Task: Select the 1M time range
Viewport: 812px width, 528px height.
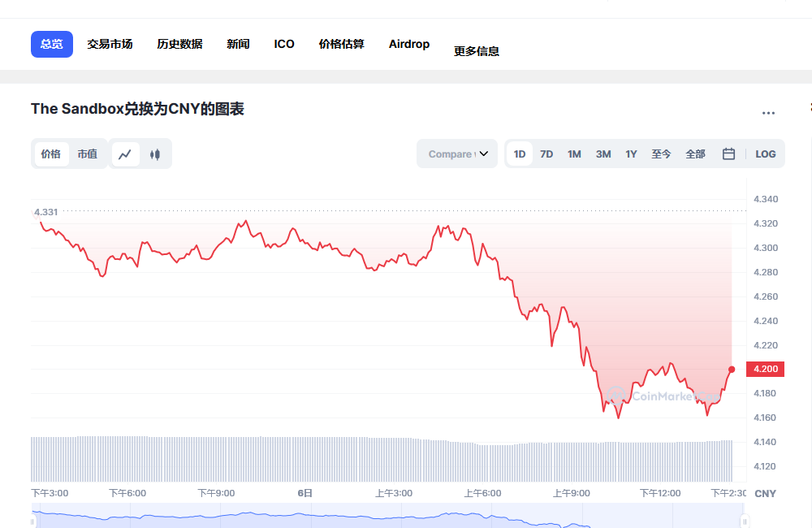Action: click(x=574, y=154)
